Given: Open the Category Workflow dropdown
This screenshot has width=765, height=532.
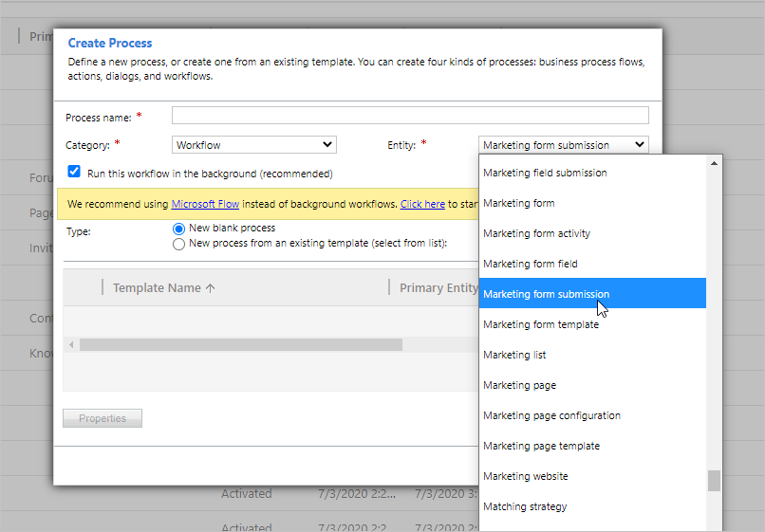Looking at the screenshot, I should pos(254,145).
